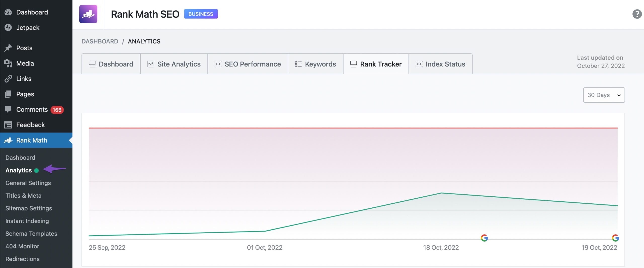The width and height of the screenshot is (644, 268).
Task: Click the green line peak at 18 Oct
Action: coord(441,193)
